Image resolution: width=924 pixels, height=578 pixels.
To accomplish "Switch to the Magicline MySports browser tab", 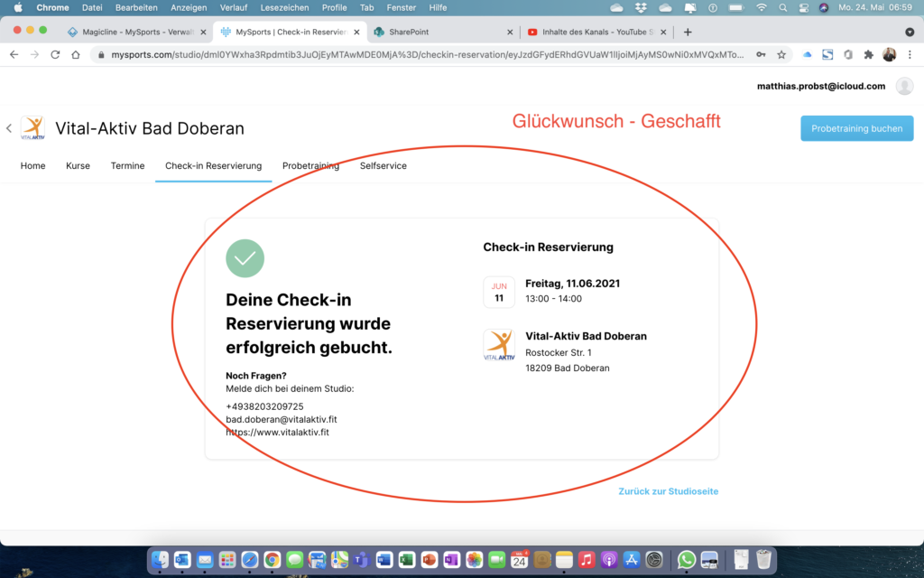I will pos(137,32).
